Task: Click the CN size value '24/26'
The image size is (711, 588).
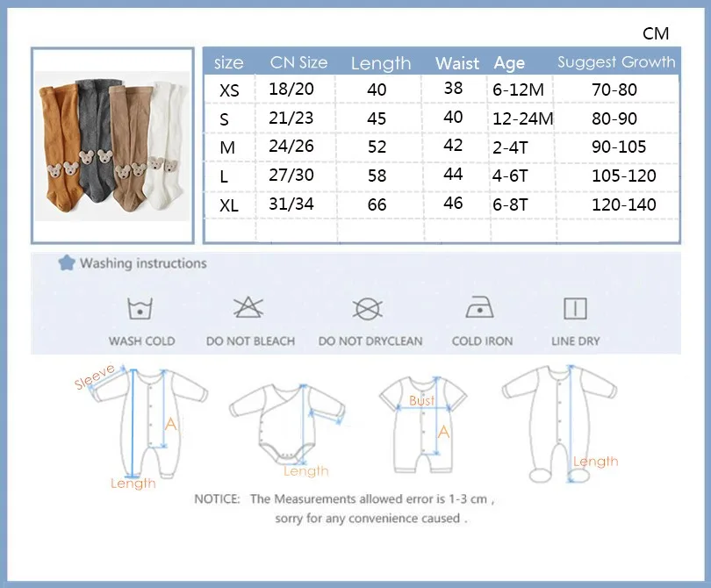Action: (291, 146)
